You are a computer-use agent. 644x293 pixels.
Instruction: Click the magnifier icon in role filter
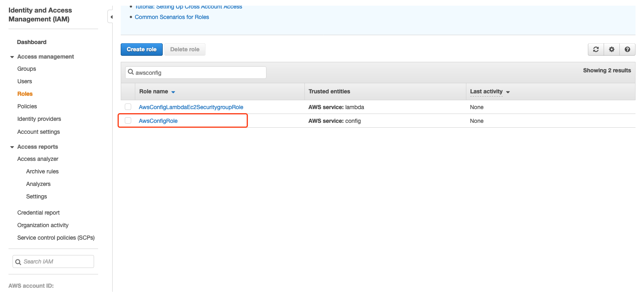tap(131, 72)
